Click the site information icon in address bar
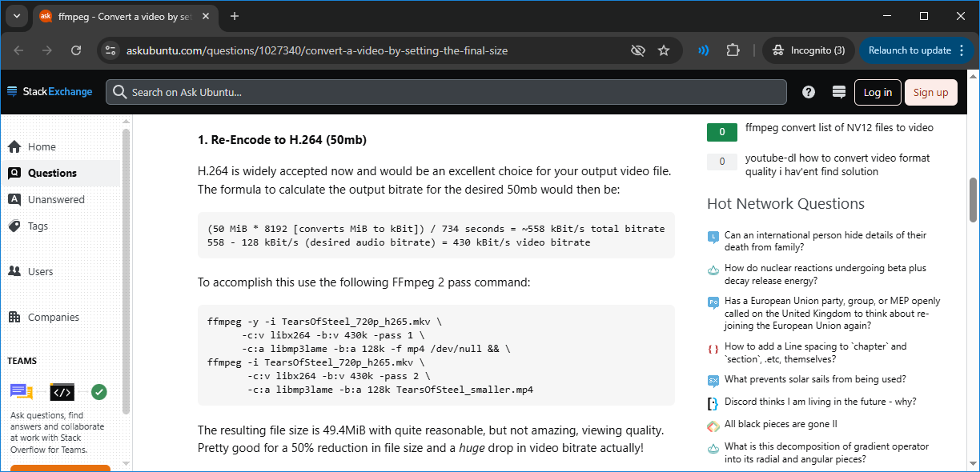Viewport: 980px width, 472px height. 110,50
